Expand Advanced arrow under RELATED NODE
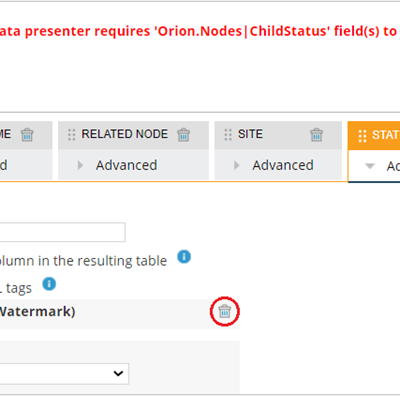Viewport: 400px width, 396px height. pos(80,165)
